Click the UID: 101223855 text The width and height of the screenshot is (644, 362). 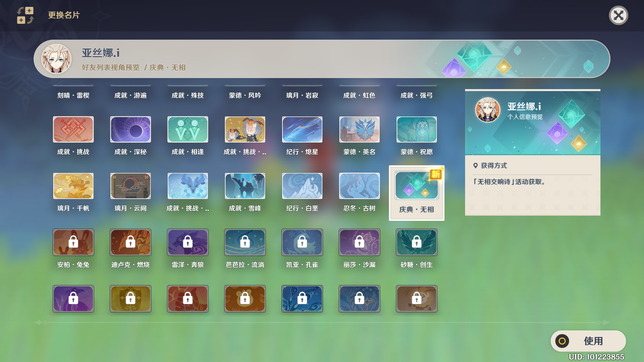tap(596, 357)
